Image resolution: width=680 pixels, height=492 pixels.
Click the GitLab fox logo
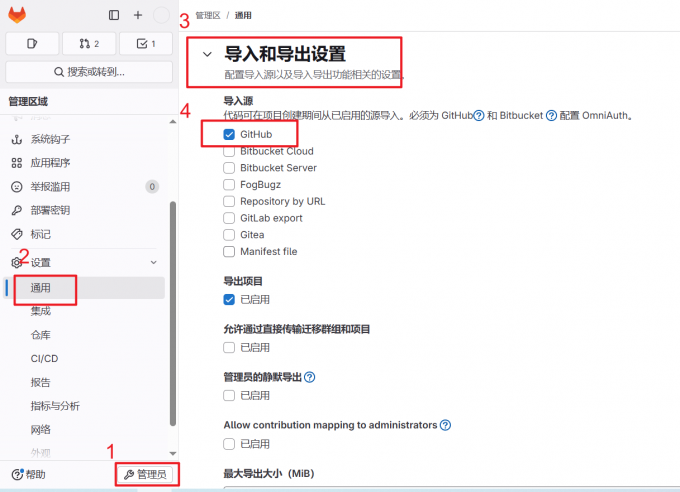pos(17,15)
